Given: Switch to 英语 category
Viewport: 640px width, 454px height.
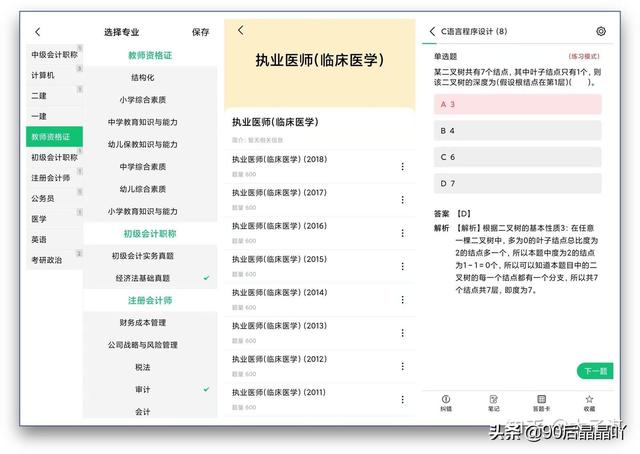Looking at the screenshot, I should (54, 239).
